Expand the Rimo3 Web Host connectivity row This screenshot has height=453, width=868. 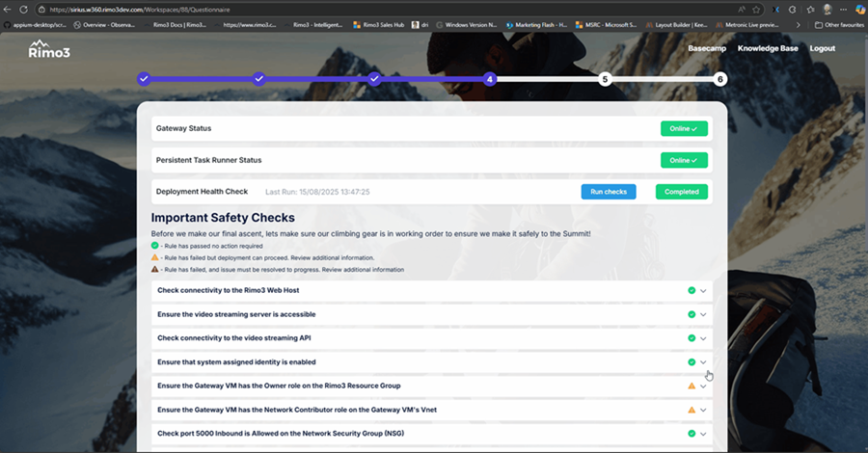coord(704,290)
